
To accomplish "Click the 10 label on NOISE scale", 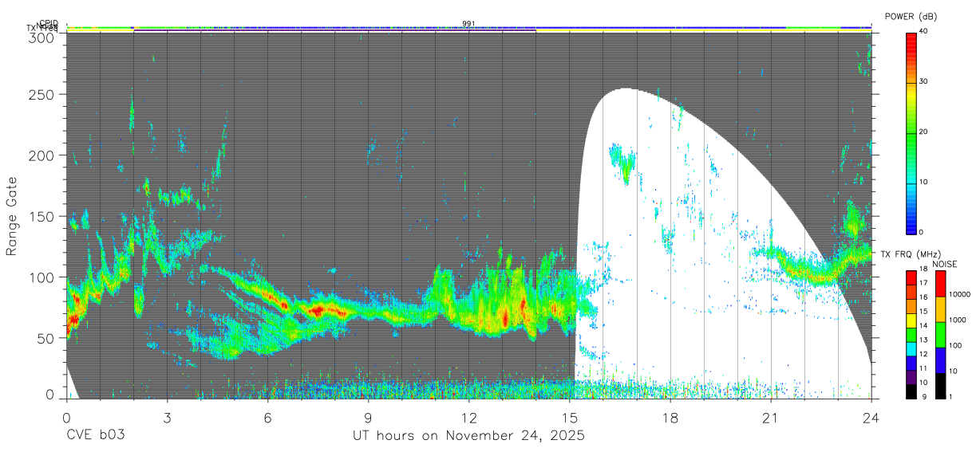I will click(951, 371).
